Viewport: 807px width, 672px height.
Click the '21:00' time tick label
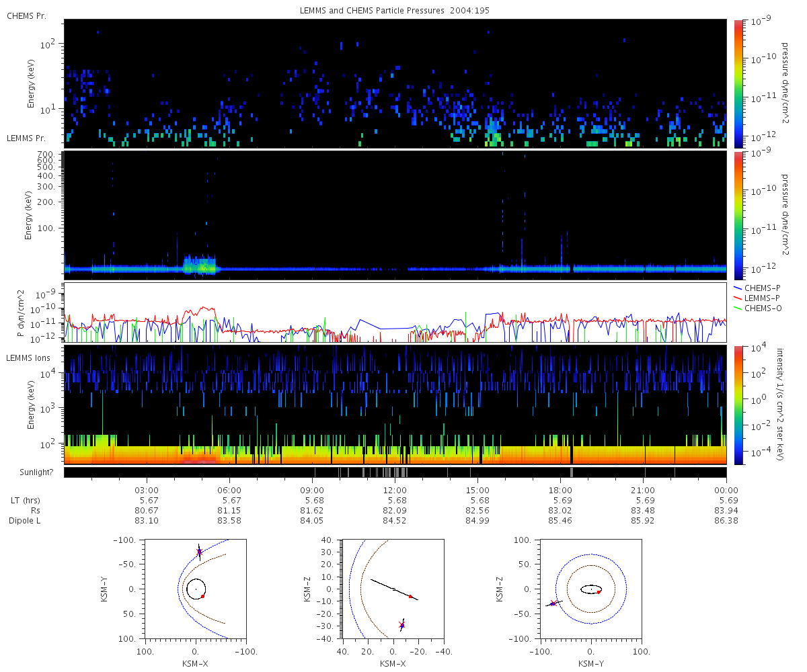point(644,491)
